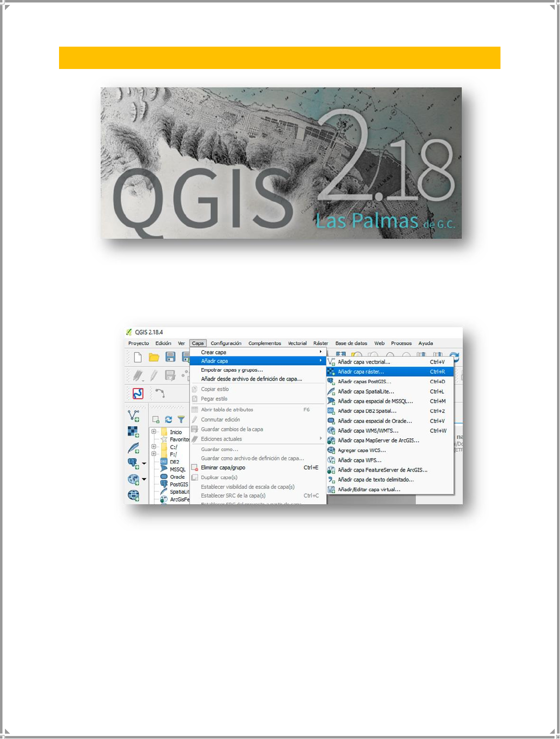Open the Ayuda menu

pos(426,343)
